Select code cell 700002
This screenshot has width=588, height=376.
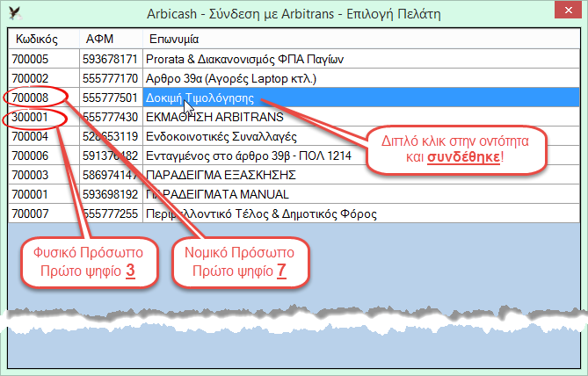point(44,78)
